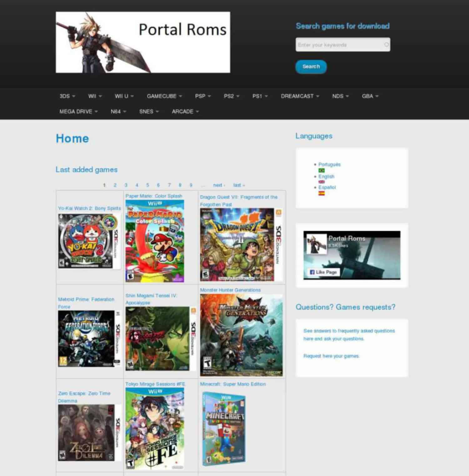The width and height of the screenshot is (469, 476).
Task: Click the Facebook Like Page button
Action: click(323, 272)
